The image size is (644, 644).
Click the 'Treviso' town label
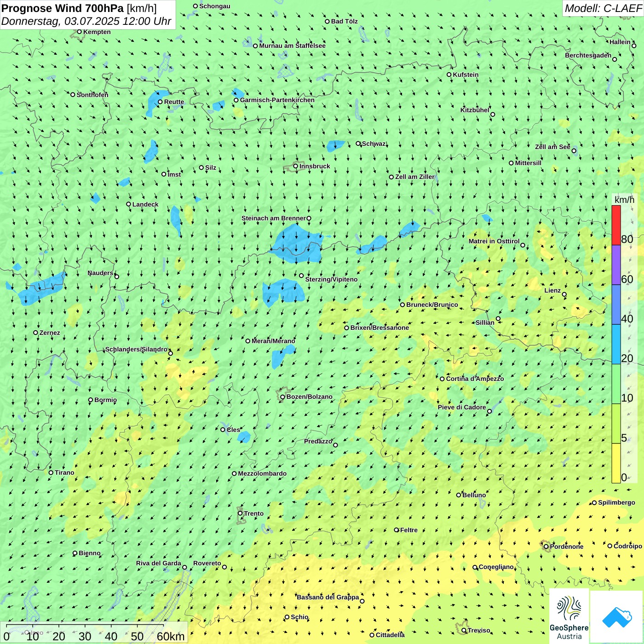coord(479,630)
